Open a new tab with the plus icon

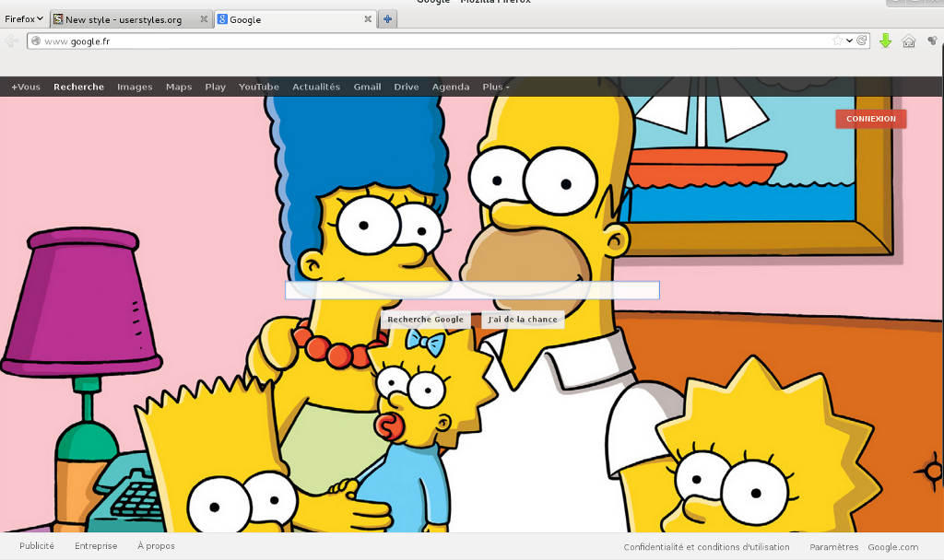pos(386,18)
